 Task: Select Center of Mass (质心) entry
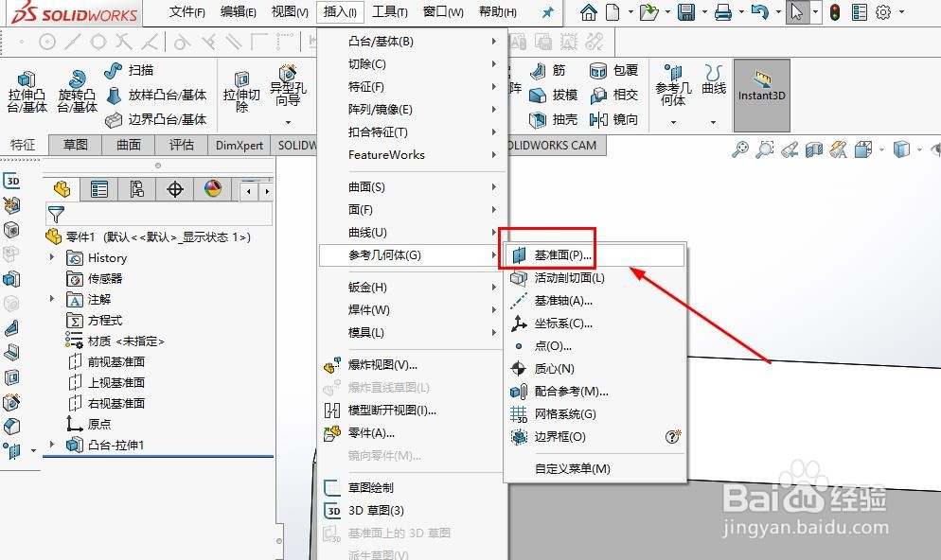click(595, 369)
